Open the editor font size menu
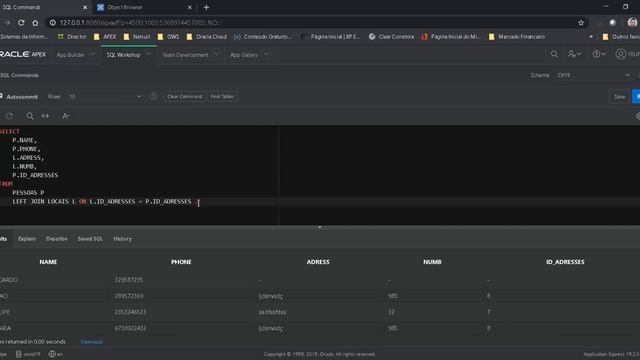This screenshot has height=360, width=640. click(x=66, y=116)
